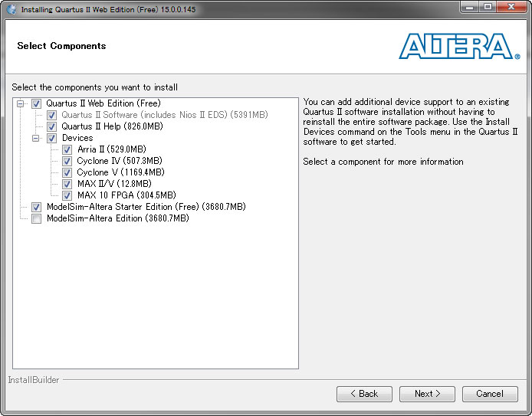Select the Quartus II Web Edition (Free) label

coord(103,103)
